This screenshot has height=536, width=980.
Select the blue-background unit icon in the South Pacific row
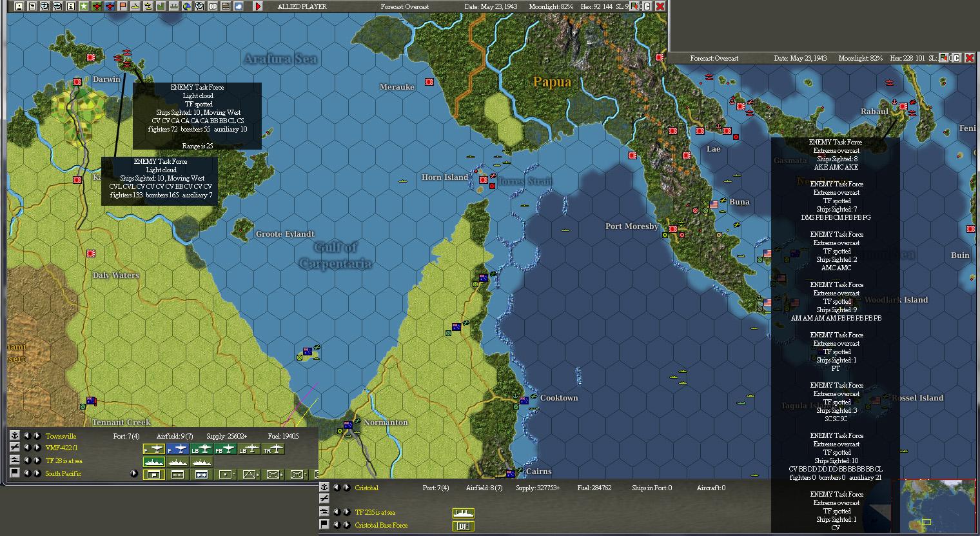point(201,475)
